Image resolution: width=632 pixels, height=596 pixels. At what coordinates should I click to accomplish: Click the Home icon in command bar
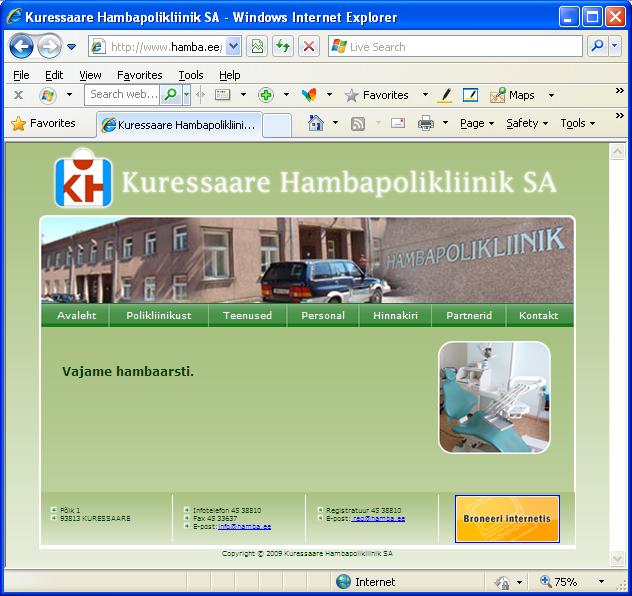pyautogui.click(x=316, y=123)
